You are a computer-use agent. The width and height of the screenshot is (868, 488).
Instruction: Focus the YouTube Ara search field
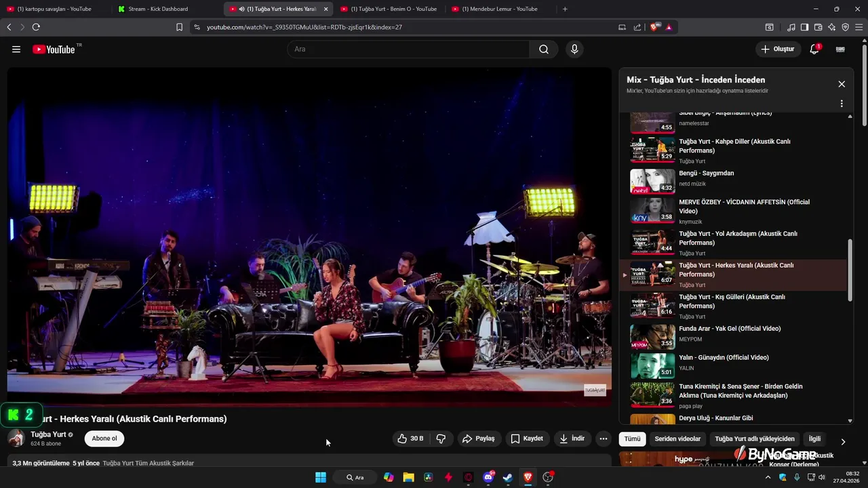tap(408, 49)
